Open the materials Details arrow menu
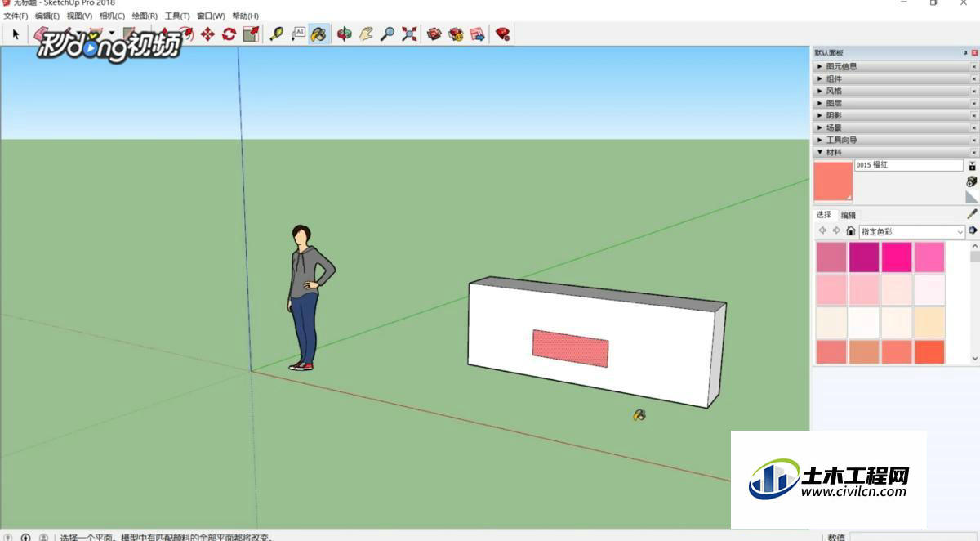980x541 pixels. point(973,231)
